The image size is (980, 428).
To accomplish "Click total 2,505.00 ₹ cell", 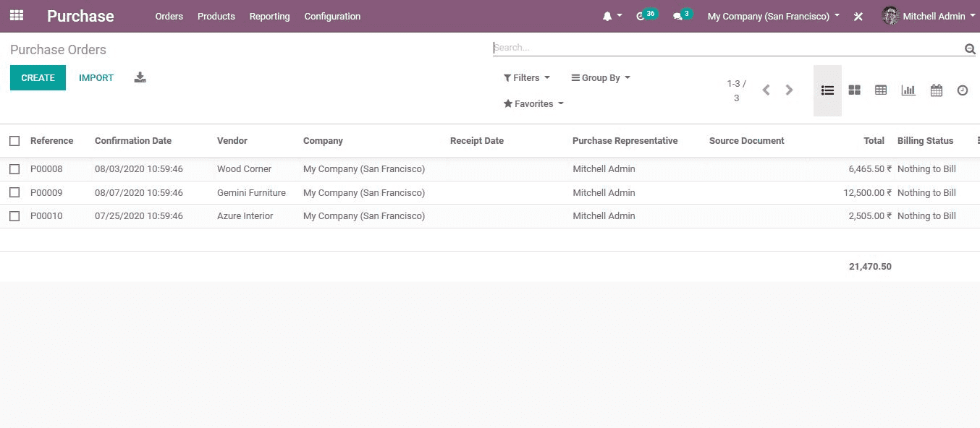I will click(x=870, y=215).
